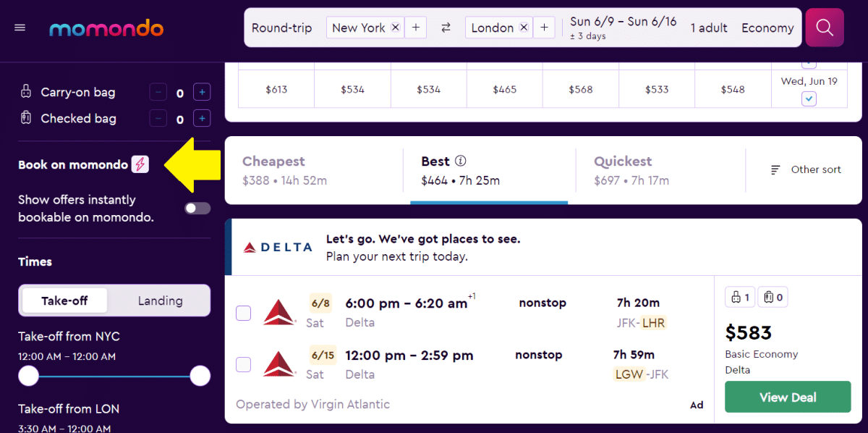Expand the Wed, Jun 19 chevron
The width and height of the screenshot is (868, 433).
pos(809,98)
